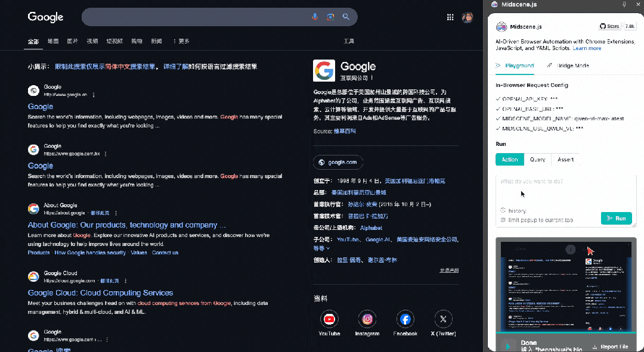Open the Playground tab in Midscene

(x=515, y=66)
